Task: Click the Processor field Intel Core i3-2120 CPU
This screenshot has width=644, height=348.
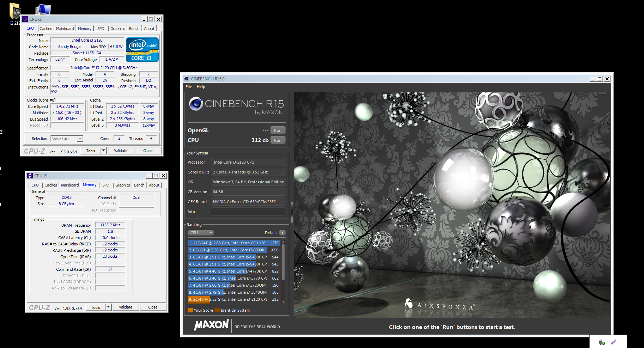Action: [248, 162]
